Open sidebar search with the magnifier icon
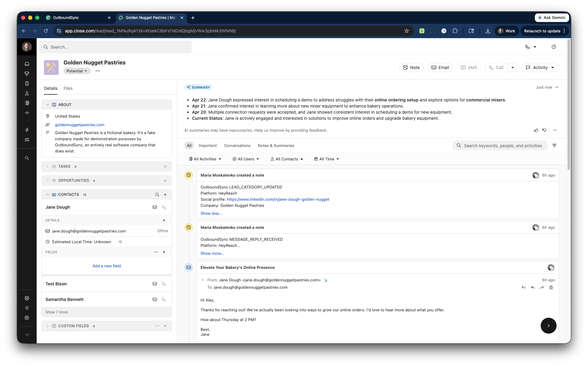Viewport: 588px width, 366px height. click(27, 158)
